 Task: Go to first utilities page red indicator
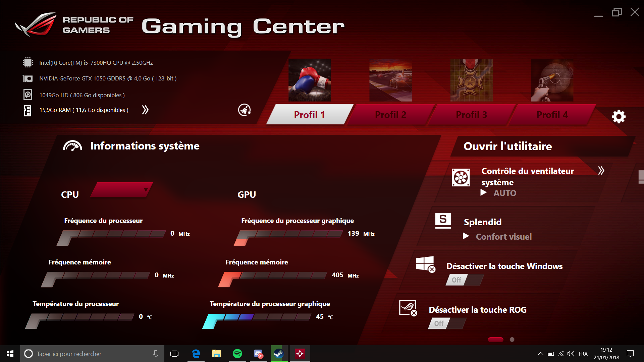[496, 340]
